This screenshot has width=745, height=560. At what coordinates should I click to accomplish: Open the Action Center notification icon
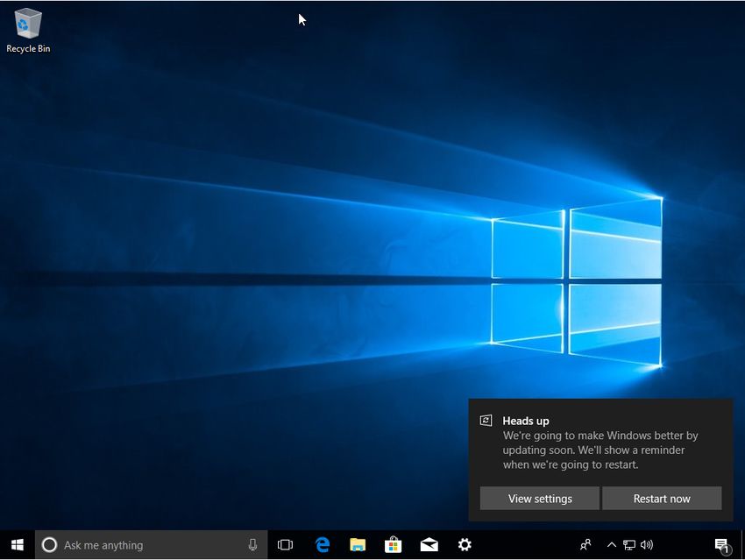[x=721, y=545]
